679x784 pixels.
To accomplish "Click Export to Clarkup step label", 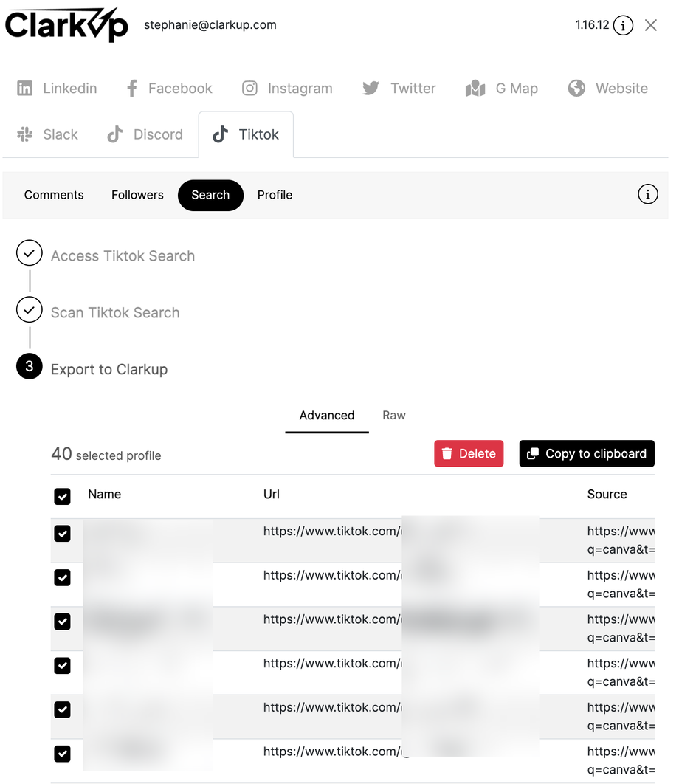I will click(109, 369).
